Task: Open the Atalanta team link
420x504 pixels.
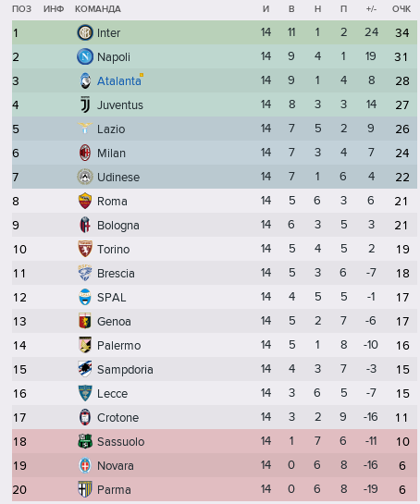Action: [119, 81]
